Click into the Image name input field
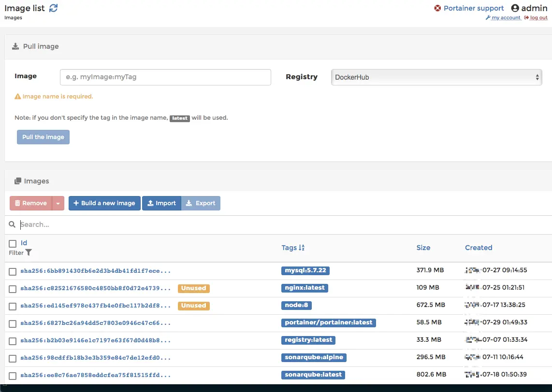552x392 pixels. 165,77
